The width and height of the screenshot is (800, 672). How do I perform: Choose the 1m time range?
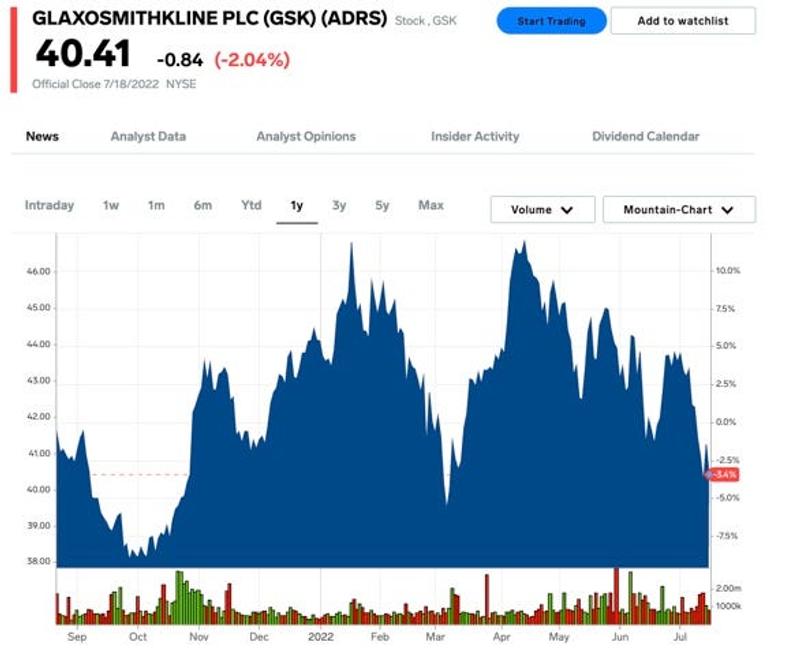[x=156, y=205]
